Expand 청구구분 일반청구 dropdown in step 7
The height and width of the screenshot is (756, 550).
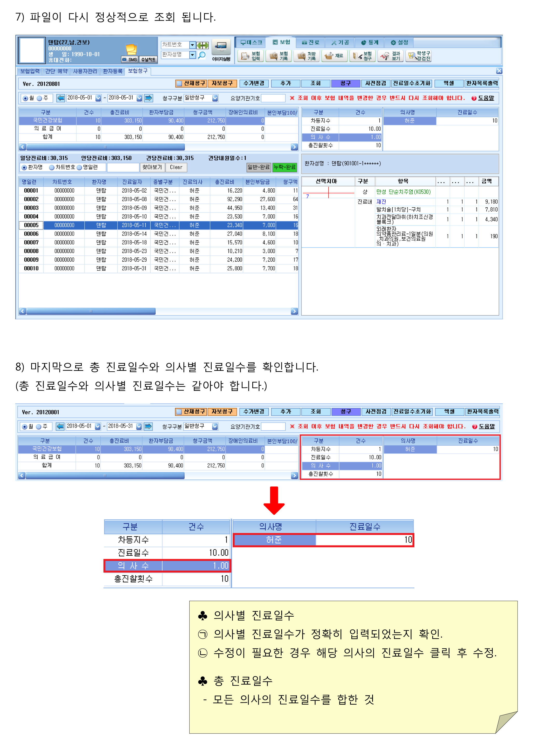pos(215,98)
